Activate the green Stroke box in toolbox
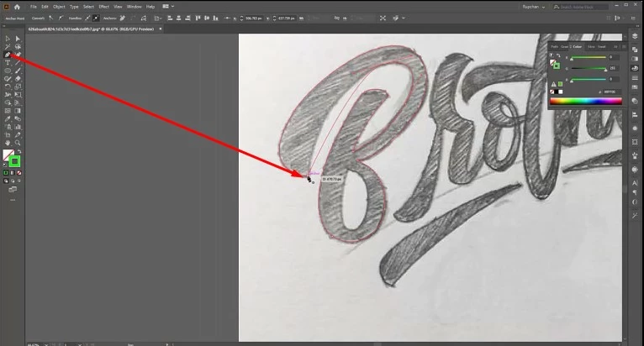 click(15, 161)
